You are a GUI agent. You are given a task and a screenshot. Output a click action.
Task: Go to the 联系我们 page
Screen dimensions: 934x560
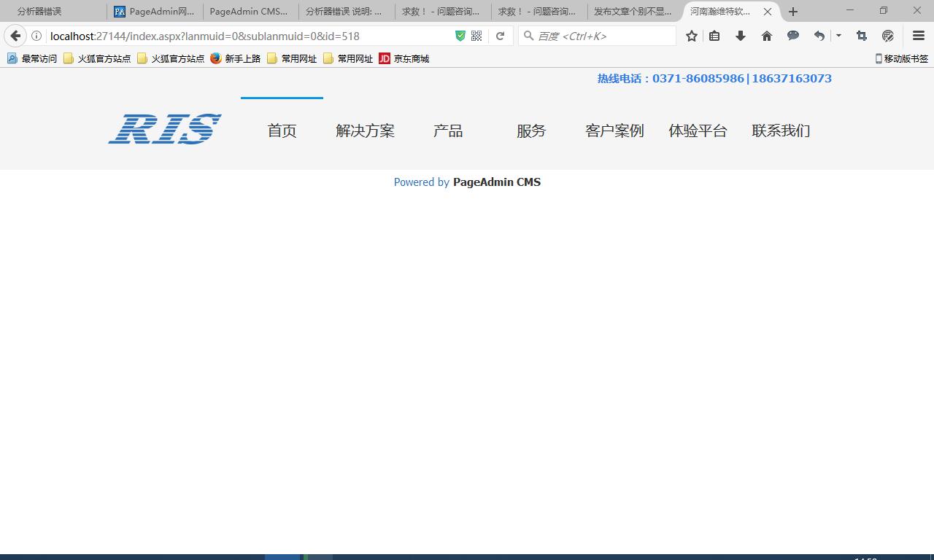781,131
